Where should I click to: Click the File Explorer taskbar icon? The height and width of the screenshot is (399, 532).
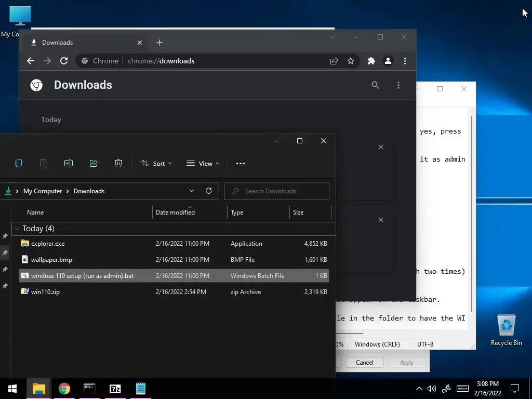click(x=38, y=389)
